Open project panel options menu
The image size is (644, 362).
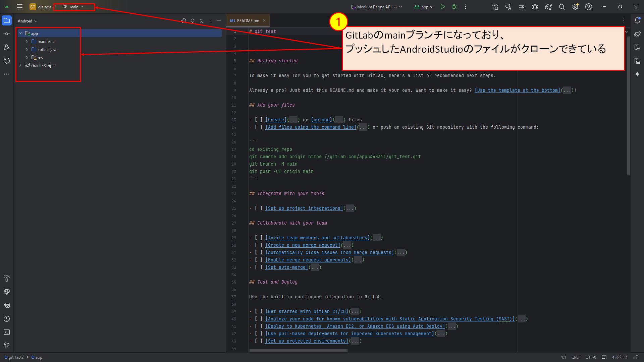210,21
